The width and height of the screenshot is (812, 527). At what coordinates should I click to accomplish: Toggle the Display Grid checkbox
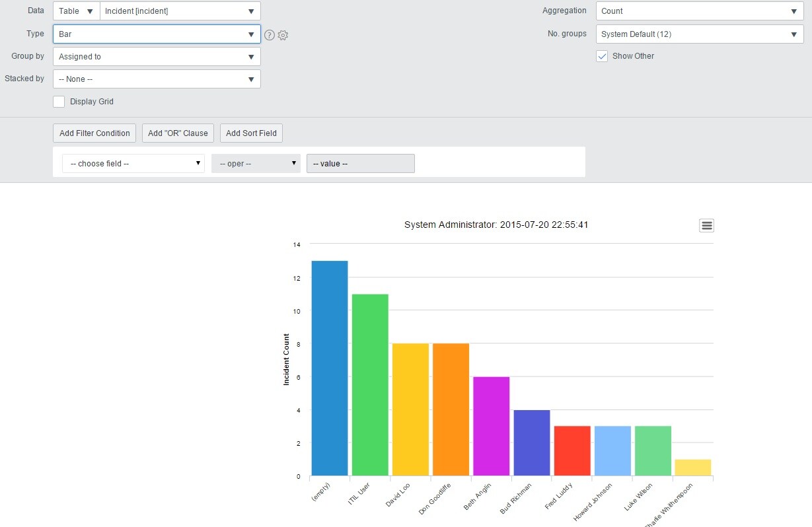pos(59,102)
